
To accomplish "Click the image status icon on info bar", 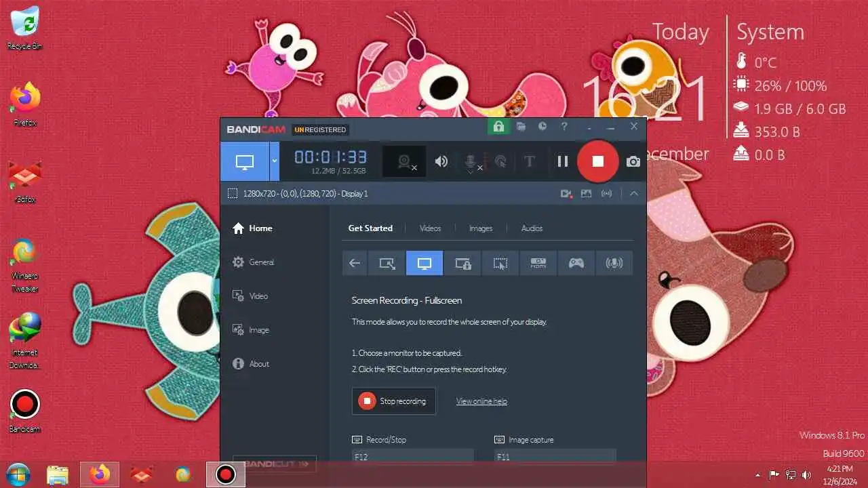I will coord(586,194).
